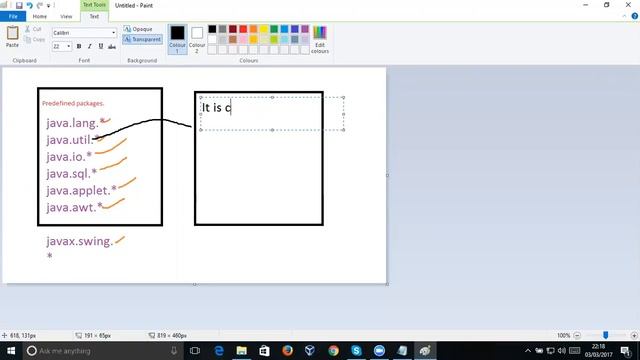The height and width of the screenshot is (360, 640).
Task: Click the java.lang.* text on canvas
Action: 76,122
